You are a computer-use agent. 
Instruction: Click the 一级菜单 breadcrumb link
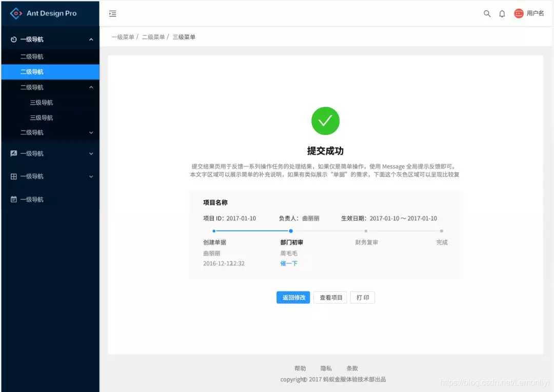point(123,36)
